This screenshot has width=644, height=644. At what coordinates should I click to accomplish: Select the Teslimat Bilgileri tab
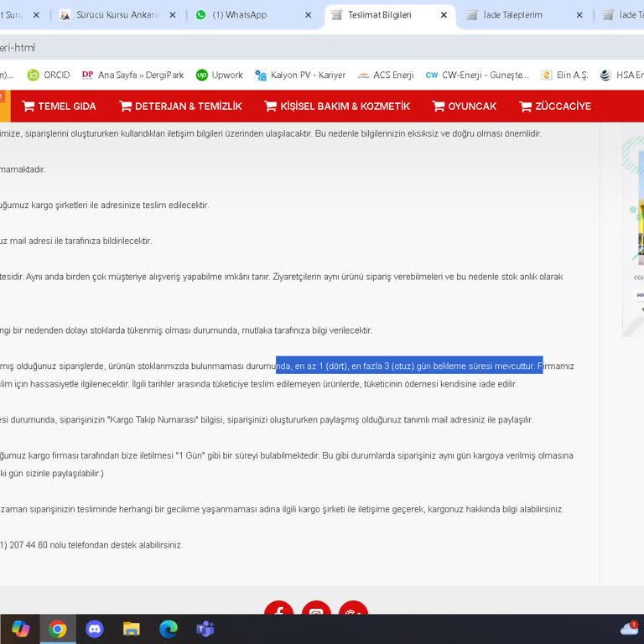pos(389,15)
